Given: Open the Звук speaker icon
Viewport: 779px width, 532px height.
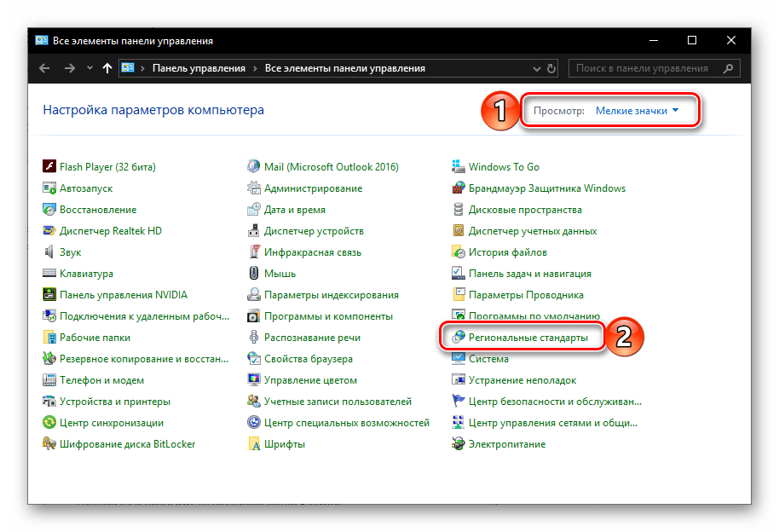Looking at the screenshot, I should 49,252.
